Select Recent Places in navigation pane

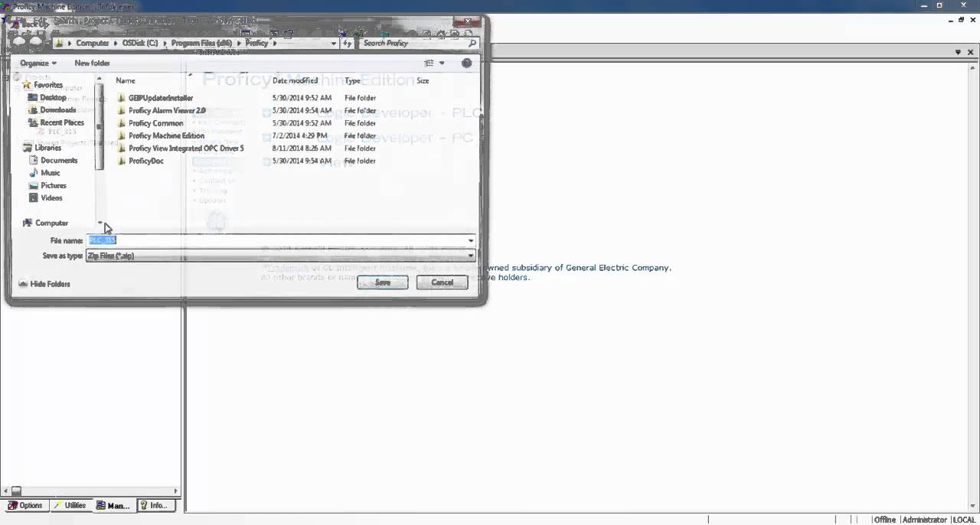(x=62, y=122)
